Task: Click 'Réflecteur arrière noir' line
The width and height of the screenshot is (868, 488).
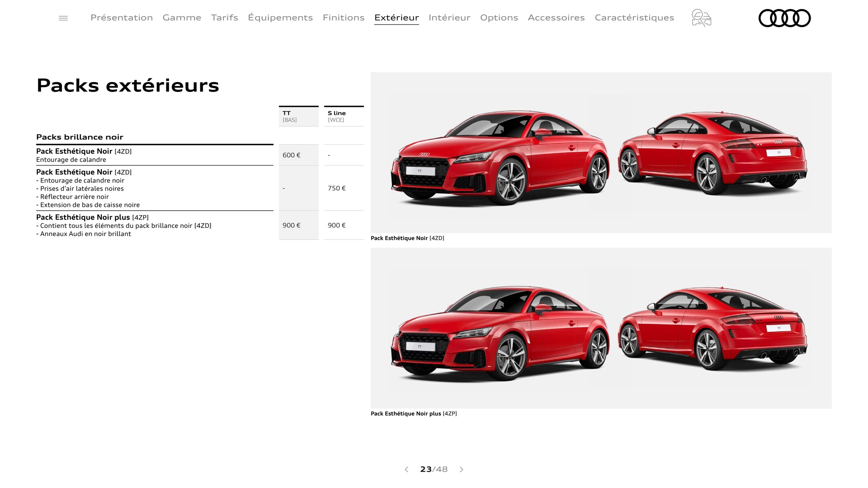Action: tap(72, 197)
